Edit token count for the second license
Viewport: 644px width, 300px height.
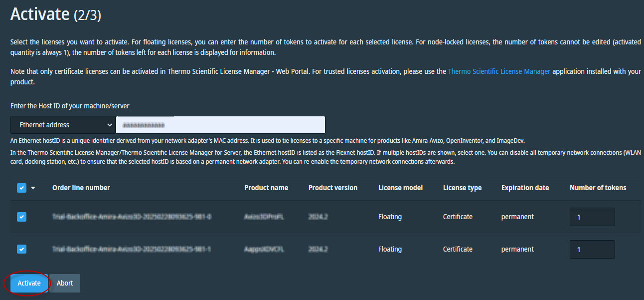point(592,249)
